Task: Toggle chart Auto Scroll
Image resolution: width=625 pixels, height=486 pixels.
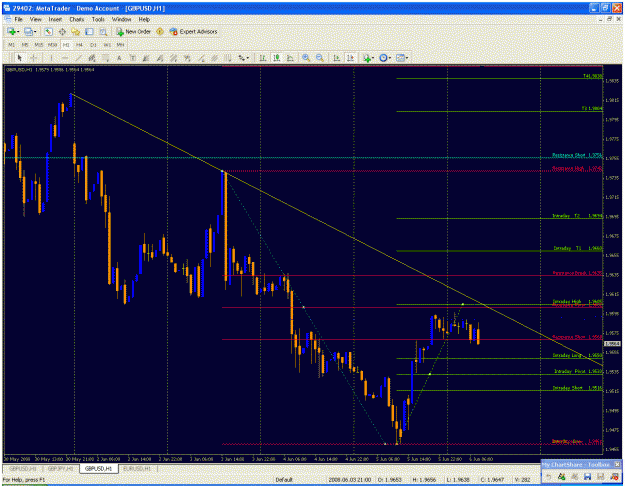Action: click(x=336, y=58)
